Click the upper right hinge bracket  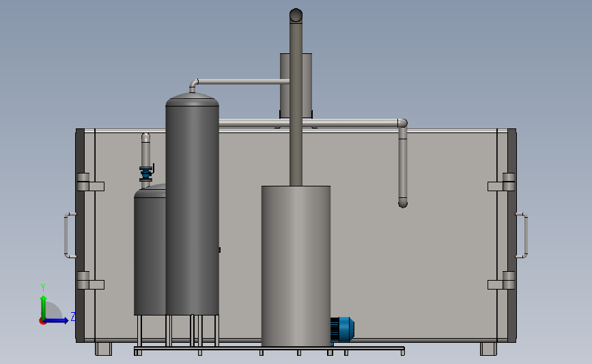[501, 182]
